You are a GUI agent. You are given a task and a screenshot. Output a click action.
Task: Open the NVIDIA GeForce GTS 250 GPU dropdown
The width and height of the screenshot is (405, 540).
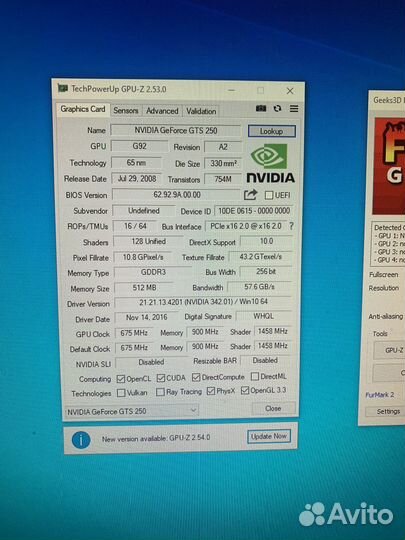131,411
